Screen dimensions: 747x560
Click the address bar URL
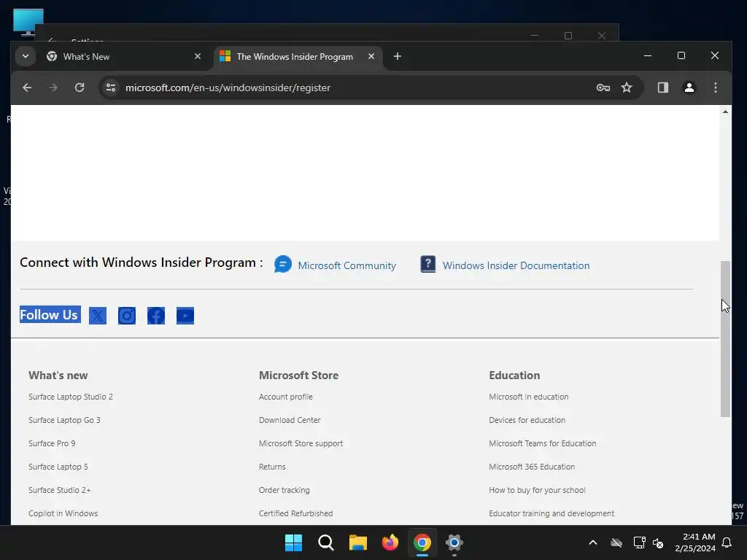point(228,87)
